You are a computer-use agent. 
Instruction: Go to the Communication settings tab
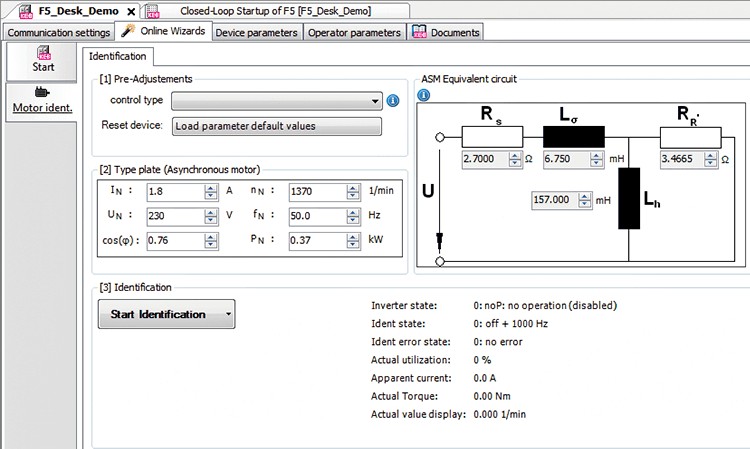[x=57, y=32]
